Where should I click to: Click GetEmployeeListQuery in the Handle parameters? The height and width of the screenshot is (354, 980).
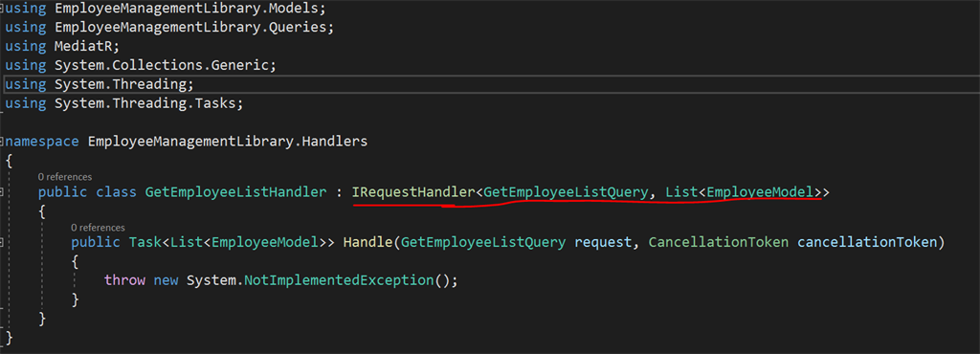click(483, 242)
